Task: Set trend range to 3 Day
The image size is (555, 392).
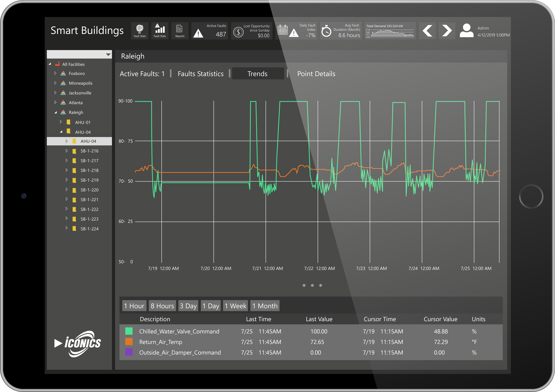Action: [188, 306]
